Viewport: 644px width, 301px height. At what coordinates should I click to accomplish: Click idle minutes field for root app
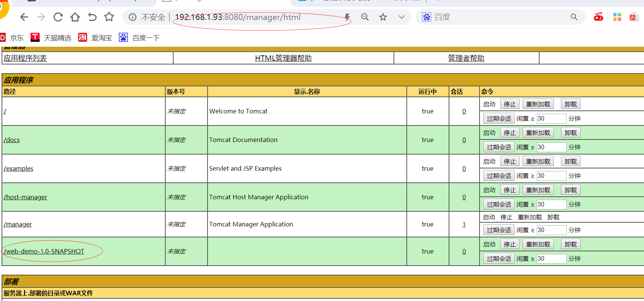click(x=552, y=118)
